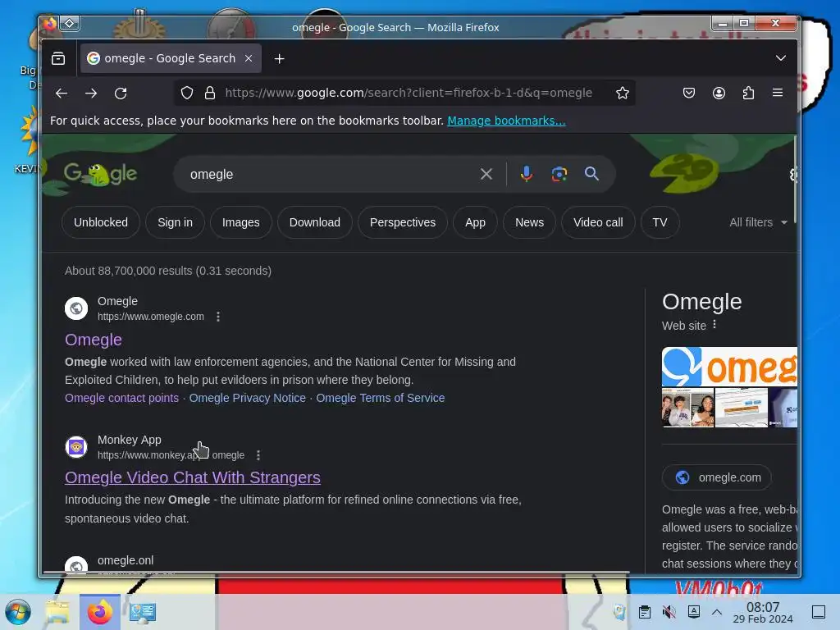This screenshot has width=840, height=630.
Task: Click the show desktop button
Action: [x=819, y=612]
